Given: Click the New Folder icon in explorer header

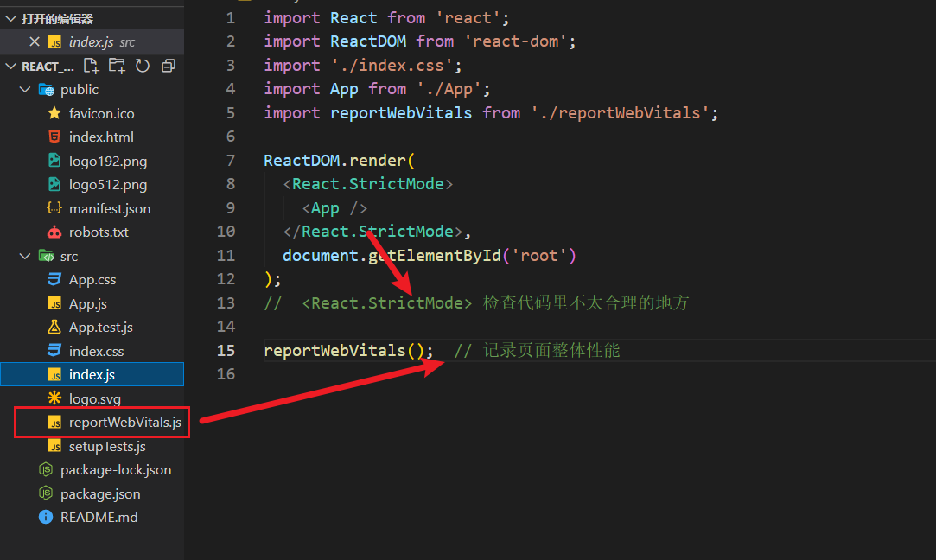Looking at the screenshot, I should (x=117, y=66).
